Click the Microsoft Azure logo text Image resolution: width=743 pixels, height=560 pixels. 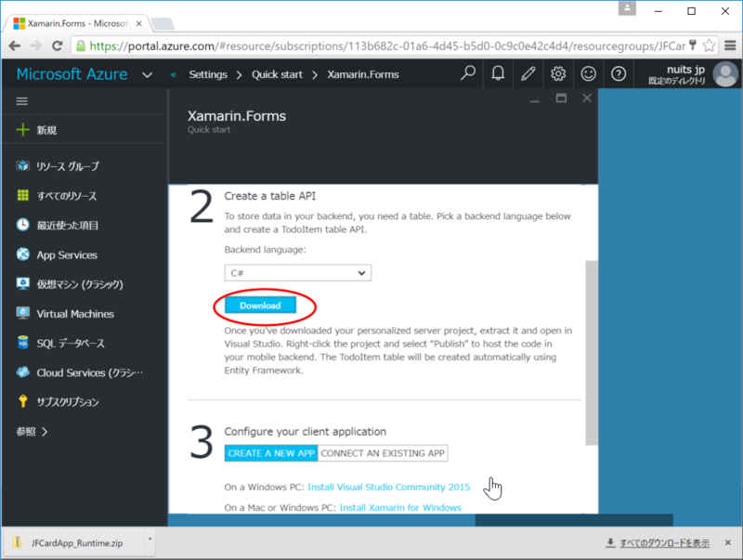[72, 74]
